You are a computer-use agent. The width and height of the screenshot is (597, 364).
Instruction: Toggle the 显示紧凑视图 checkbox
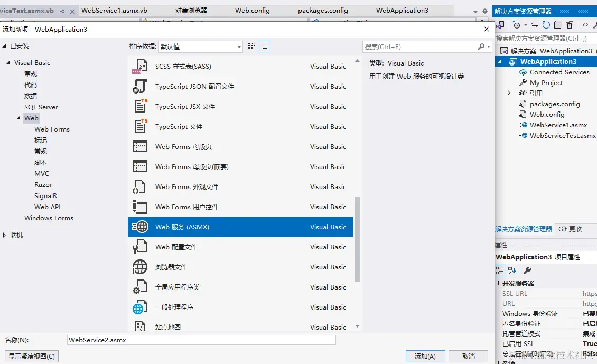(31, 356)
